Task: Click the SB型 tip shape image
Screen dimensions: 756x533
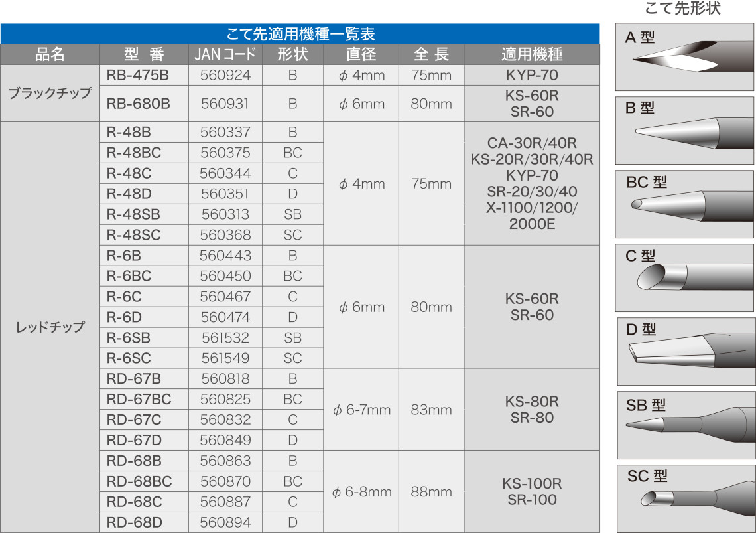Action: [685, 425]
